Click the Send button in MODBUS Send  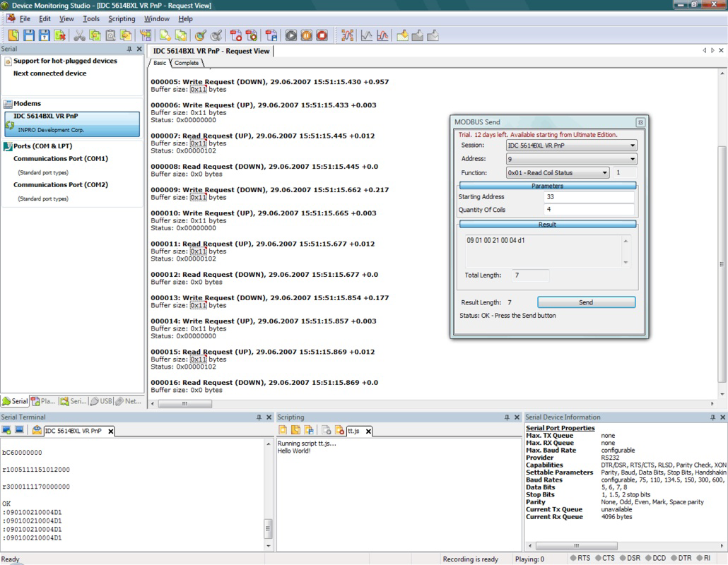[x=586, y=302]
